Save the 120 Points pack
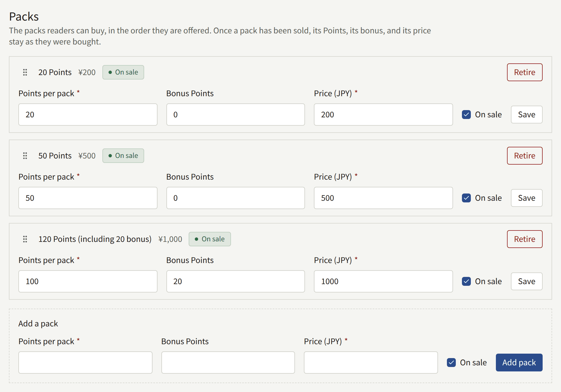This screenshot has height=392, width=561. [526, 281]
